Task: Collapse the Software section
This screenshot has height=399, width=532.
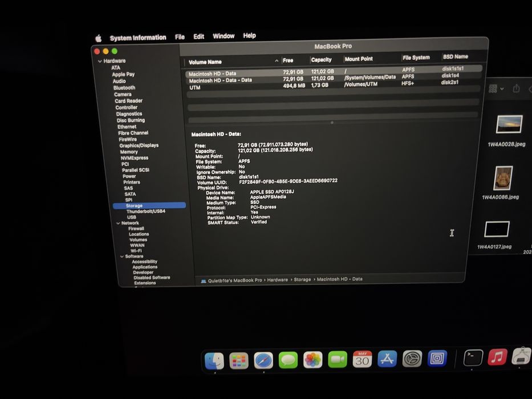Action: coord(122,256)
